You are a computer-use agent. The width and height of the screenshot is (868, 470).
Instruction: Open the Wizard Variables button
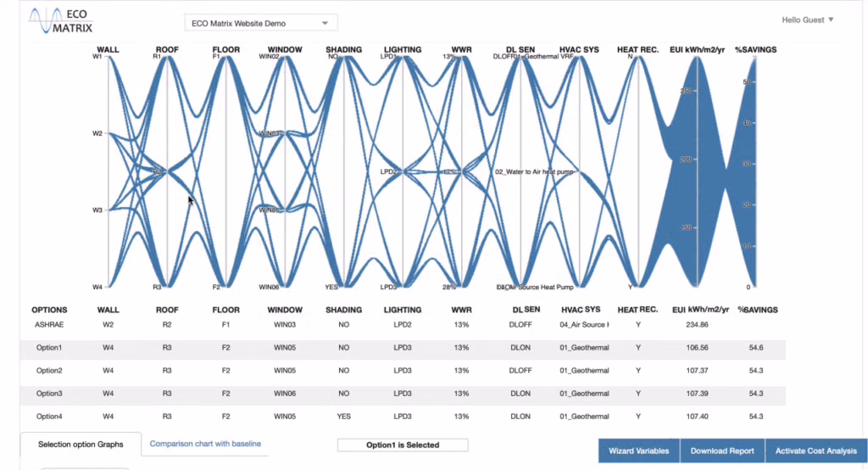click(x=639, y=450)
